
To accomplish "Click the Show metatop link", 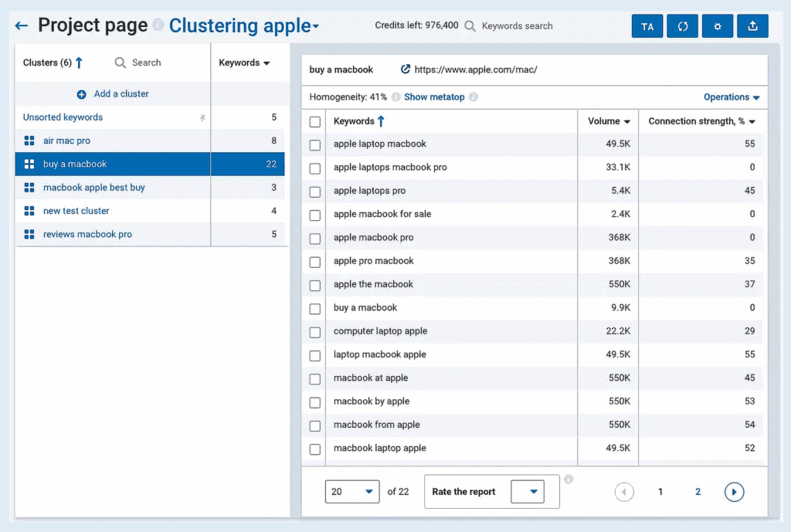I will [x=434, y=97].
